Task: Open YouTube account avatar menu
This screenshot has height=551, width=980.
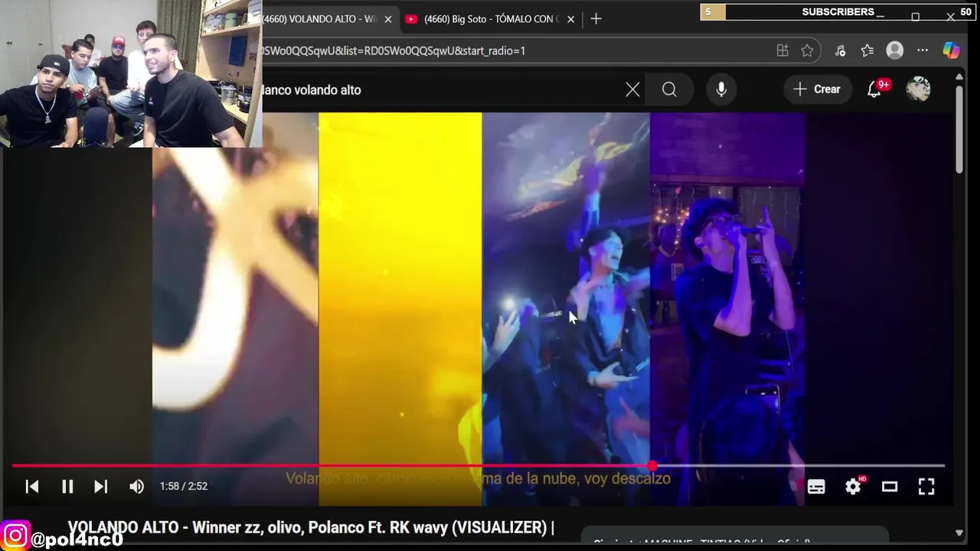Action: [x=918, y=90]
